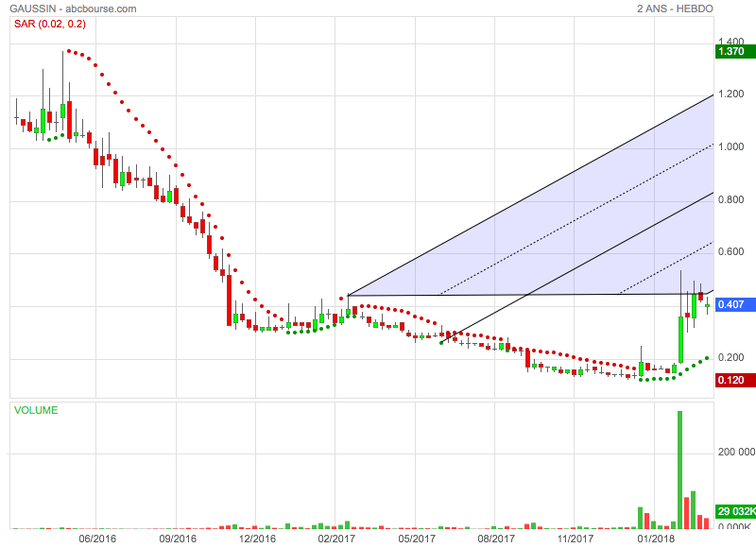Click the 0.600 price axis label
This screenshot has height=548, width=756.
(x=730, y=252)
